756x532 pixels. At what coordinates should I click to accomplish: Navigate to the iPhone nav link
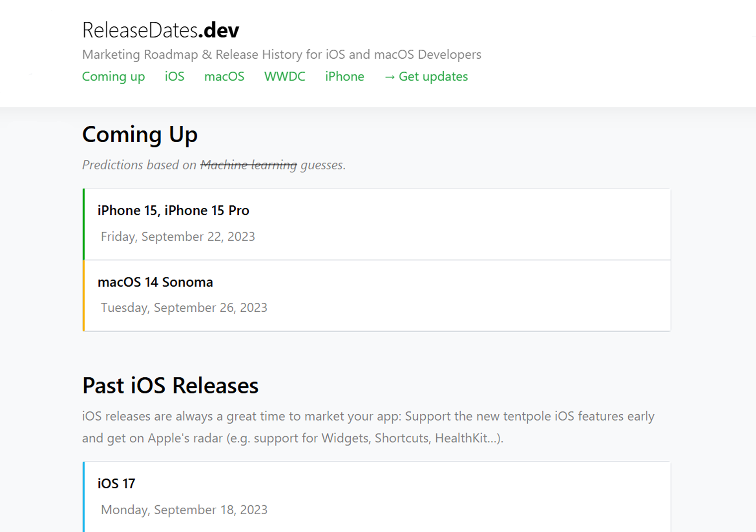(345, 76)
